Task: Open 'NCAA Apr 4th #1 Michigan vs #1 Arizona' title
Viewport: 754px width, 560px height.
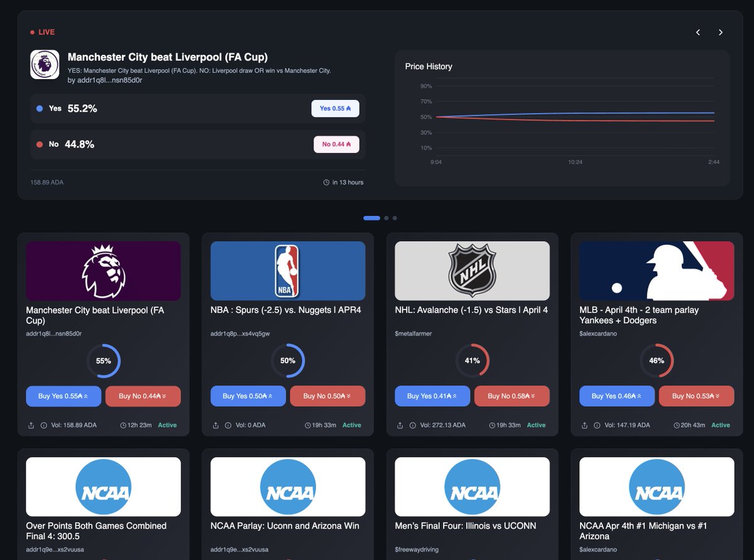Action: 643,531
